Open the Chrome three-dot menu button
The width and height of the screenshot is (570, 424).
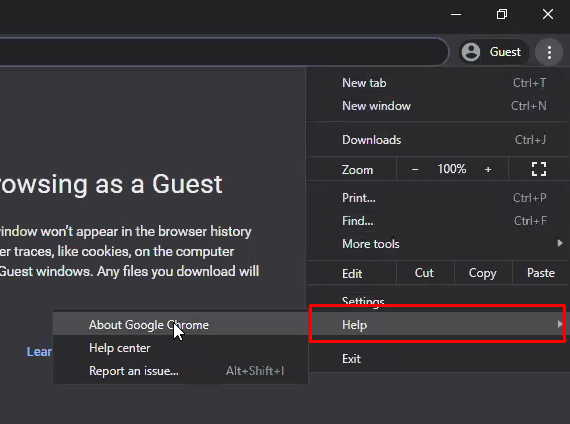[549, 52]
